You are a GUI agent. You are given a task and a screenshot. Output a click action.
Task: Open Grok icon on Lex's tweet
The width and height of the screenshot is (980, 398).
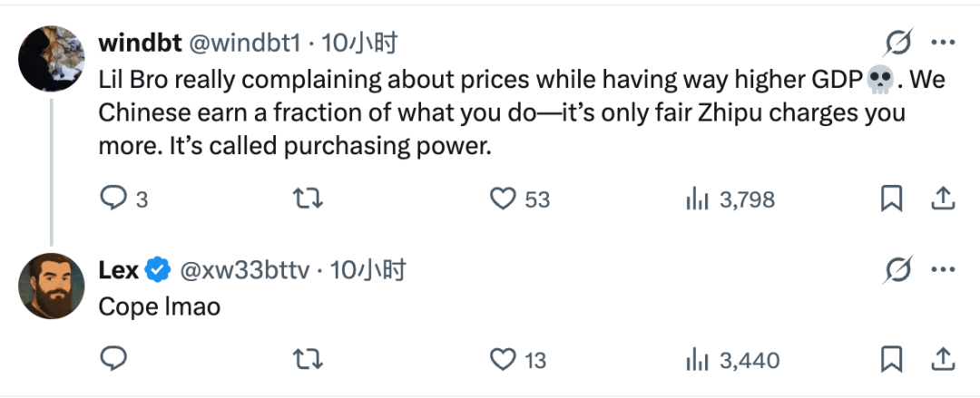pyautogui.click(x=897, y=269)
